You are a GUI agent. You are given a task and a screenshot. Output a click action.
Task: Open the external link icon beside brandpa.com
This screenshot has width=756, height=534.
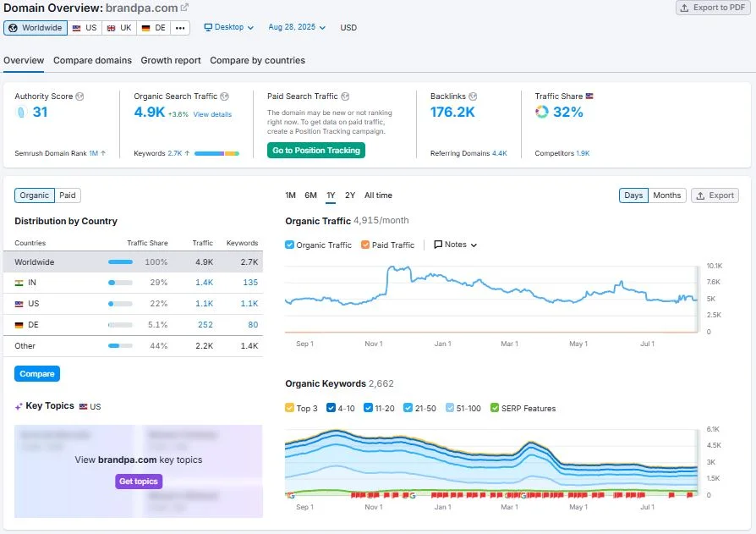click(185, 8)
